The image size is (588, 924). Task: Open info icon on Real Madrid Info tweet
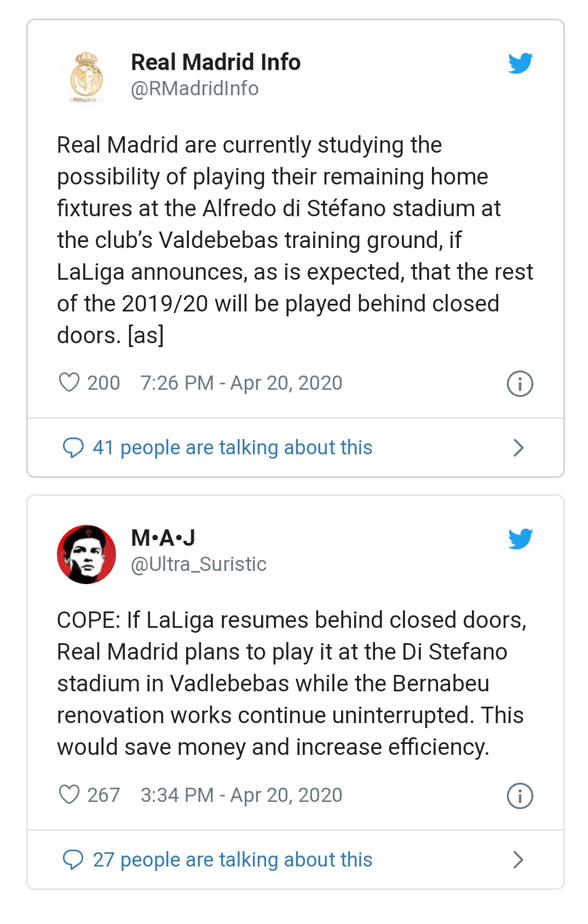[520, 384]
